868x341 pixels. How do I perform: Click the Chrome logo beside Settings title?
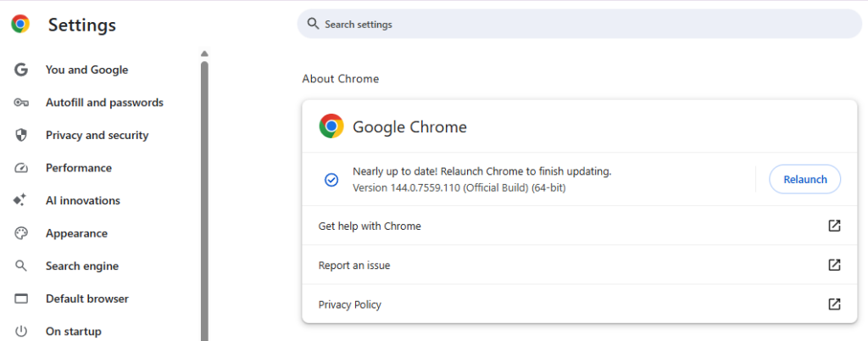click(x=20, y=25)
